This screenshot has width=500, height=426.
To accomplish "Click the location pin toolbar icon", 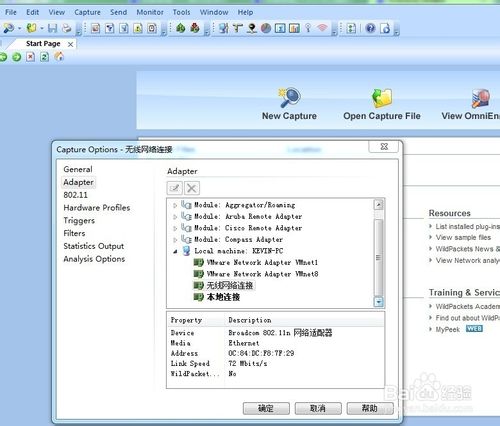I will click(x=252, y=28).
